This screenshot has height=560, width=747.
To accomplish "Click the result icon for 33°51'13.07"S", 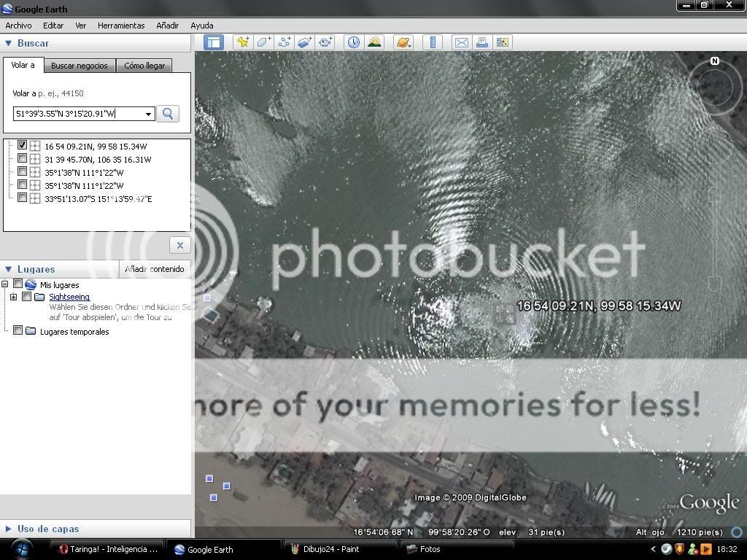I will (x=35, y=198).
